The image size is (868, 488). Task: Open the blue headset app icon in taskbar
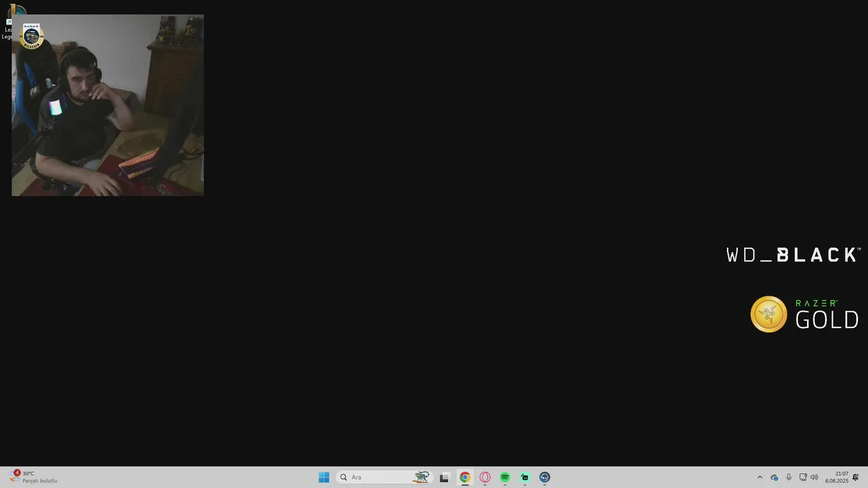pyautogui.click(x=545, y=477)
